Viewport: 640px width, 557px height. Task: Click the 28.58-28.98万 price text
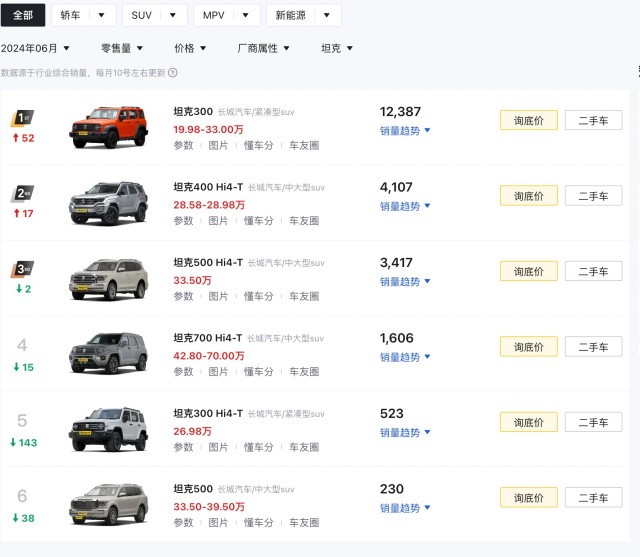(x=209, y=205)
